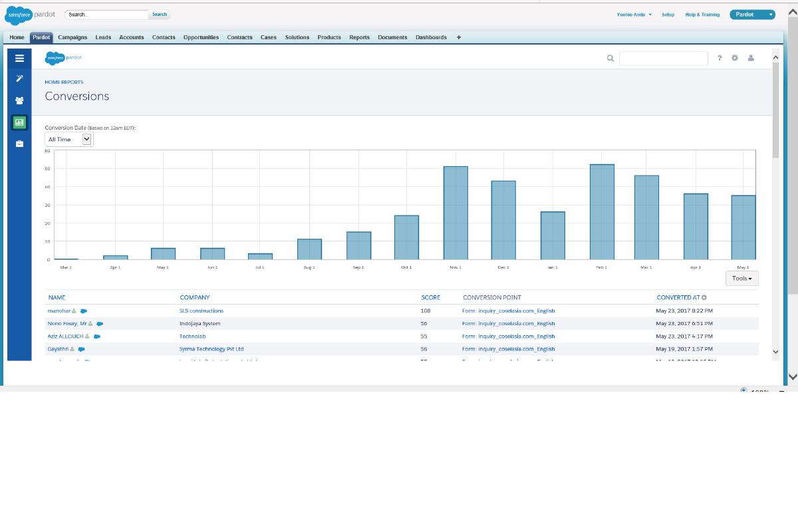Click Indojaya System company cell
This screenshot has height=532, width=798.
tap(199, 323)
